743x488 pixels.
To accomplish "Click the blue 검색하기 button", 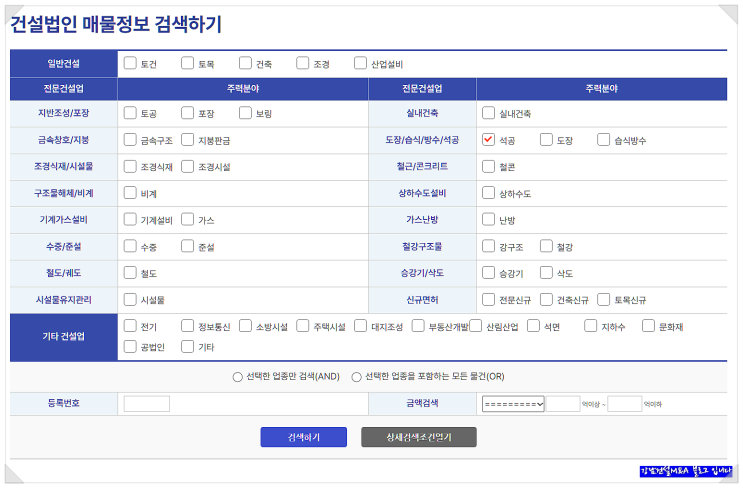I will tap(304, 437).
